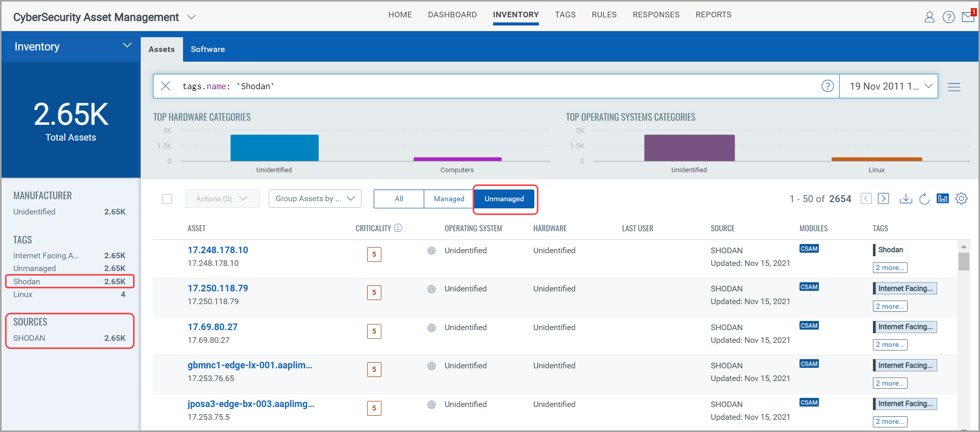This screenshot has width=980, height=432.
Task: Refresh the asset list
Action: pos(924,199)
